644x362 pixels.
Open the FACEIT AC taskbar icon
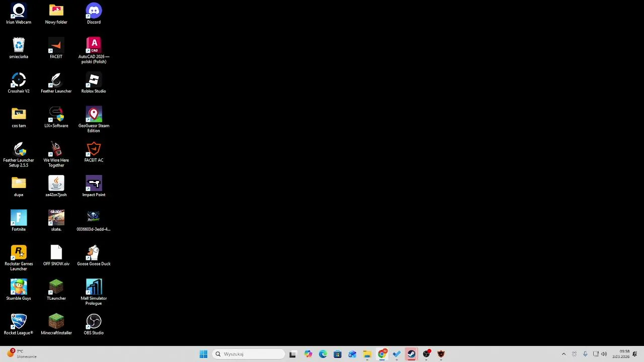click(x=441, y=354)
